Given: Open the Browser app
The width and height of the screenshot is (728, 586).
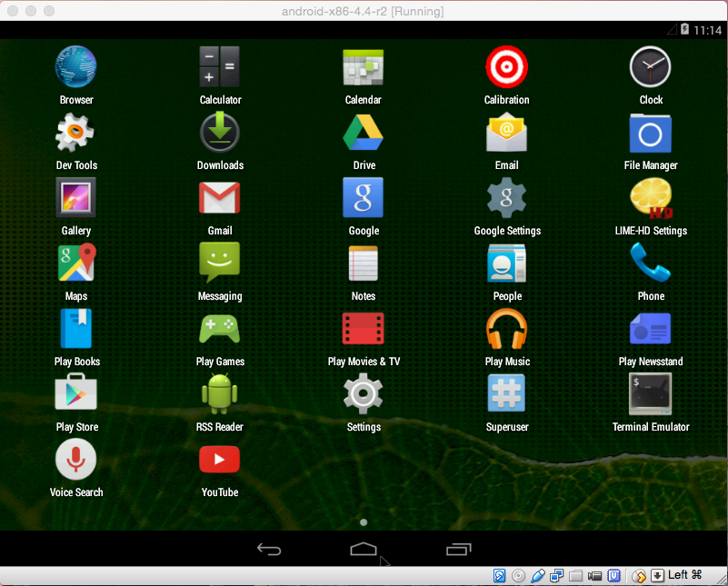Looking at the screenshot, I should pyautogui.click(x=76, y=67).
